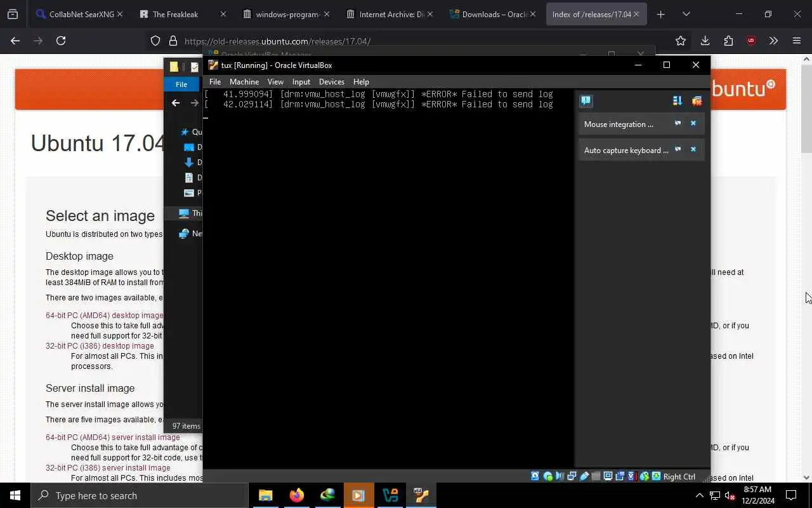
Task: Dismiss the Auto capture keyboard notification
Action: click(x=693, y=149)
